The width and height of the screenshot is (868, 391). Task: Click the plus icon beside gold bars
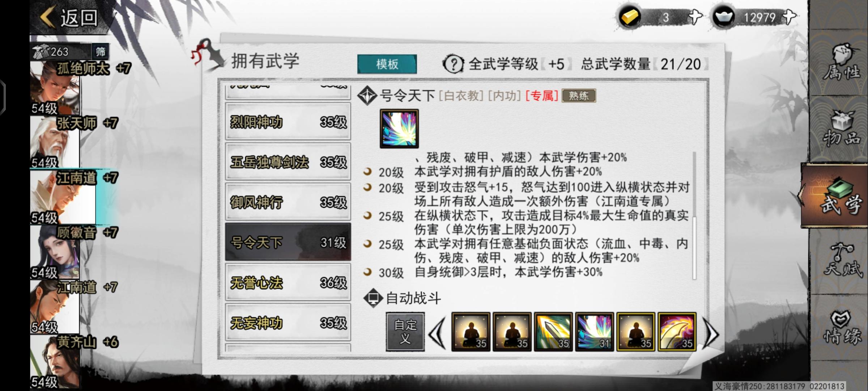(694, 17)
